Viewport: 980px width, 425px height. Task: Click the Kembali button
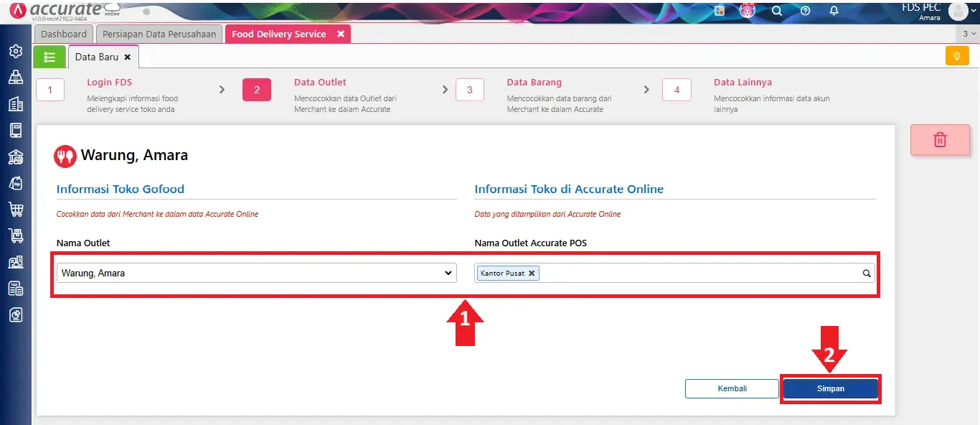click(x=732, y=388)
